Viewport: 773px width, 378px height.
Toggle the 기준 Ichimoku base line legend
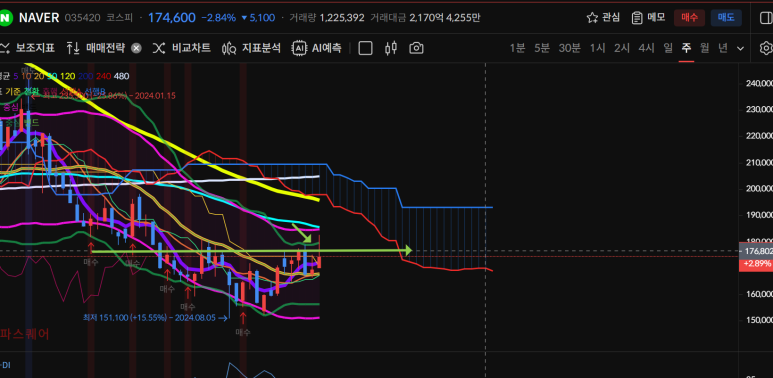click(12, 91)
